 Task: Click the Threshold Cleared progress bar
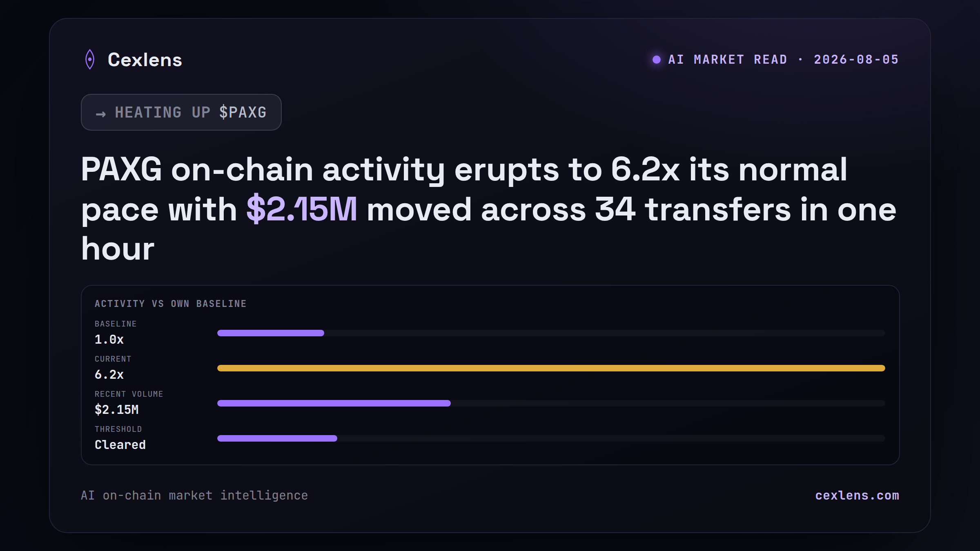[551, 438]
